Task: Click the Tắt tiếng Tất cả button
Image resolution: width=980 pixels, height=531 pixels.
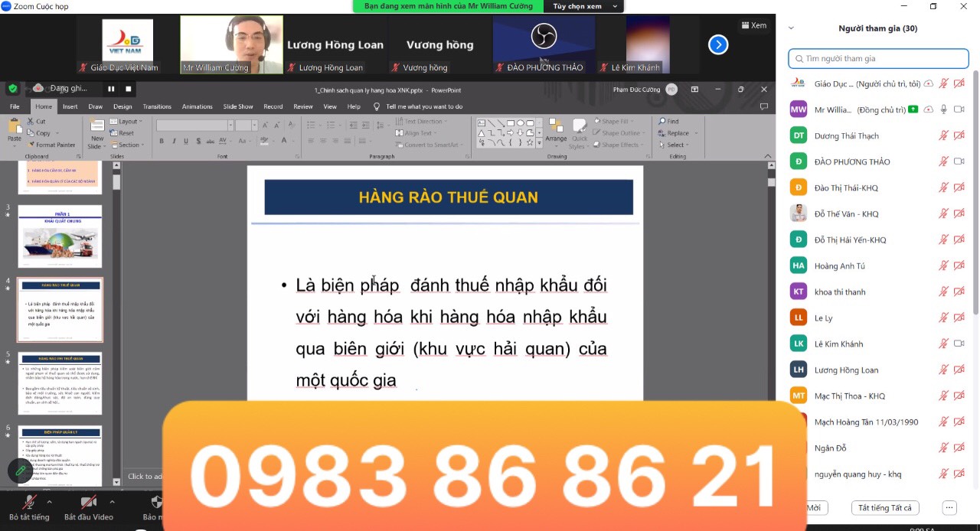Action: pyautogui.click(x=884, y=508)
